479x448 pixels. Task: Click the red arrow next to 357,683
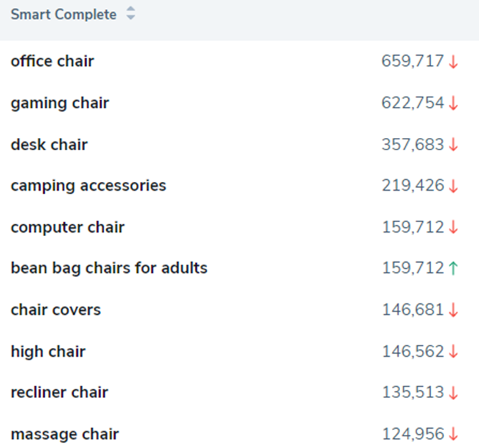(453, 145)
